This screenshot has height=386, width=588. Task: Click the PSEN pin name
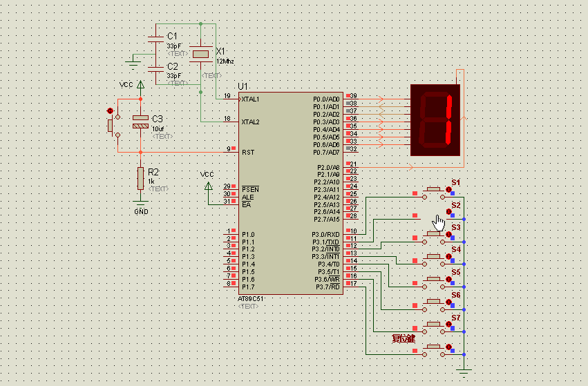250,190
